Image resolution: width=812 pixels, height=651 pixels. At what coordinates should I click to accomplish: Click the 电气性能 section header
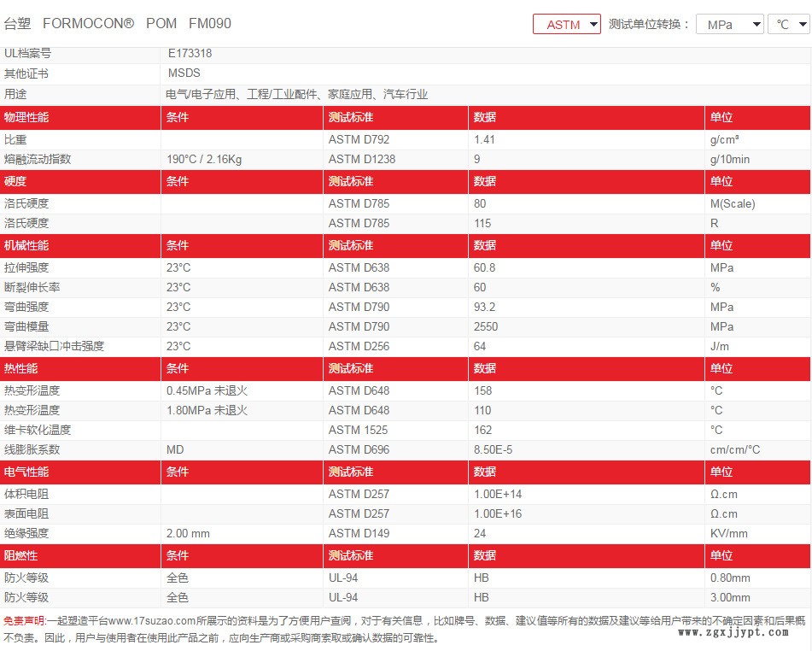(x=26, y=472)
